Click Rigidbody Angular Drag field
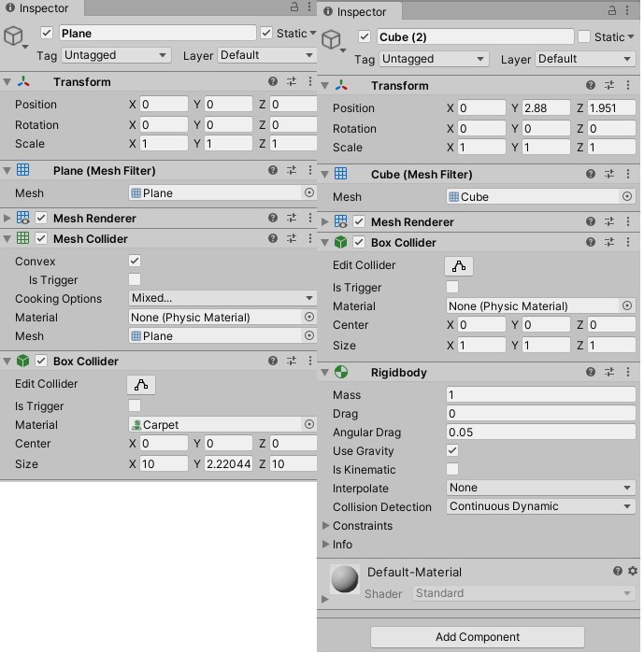This screenshot has height=653, width=644. [540, 432]
